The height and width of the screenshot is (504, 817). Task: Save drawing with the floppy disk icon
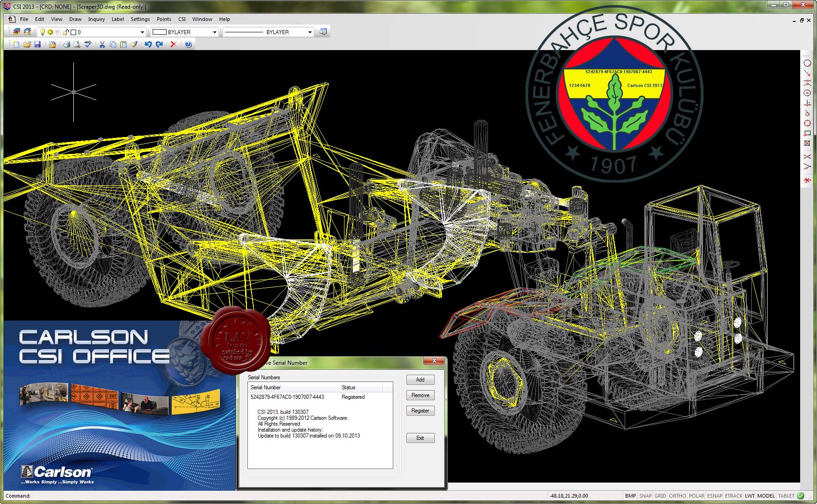coord(37,44)
